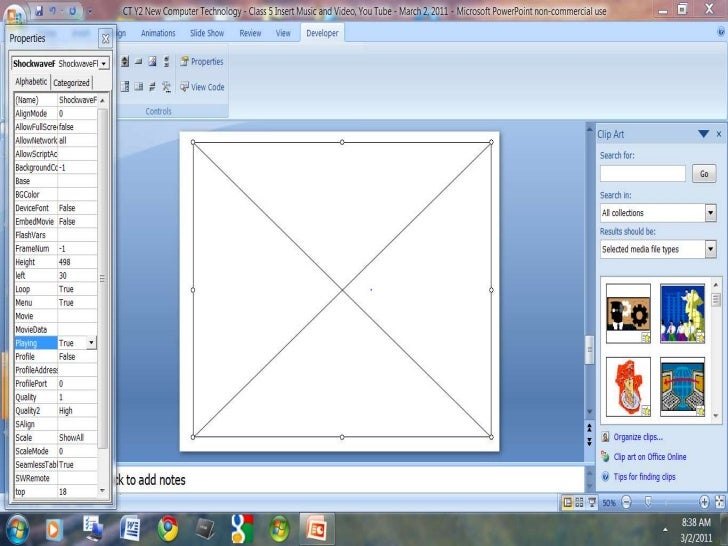Expand the 'Search in' All collections dropdown
Viewport: 728px width, 546px height.
710,213
